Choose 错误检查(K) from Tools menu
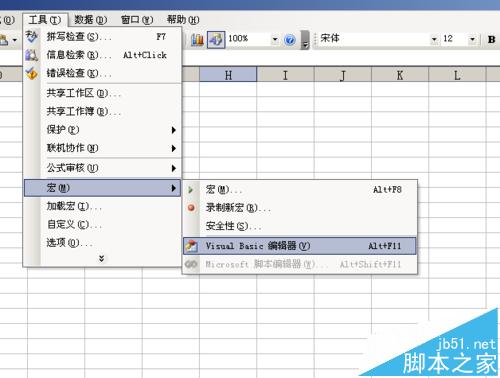 point(103,73)
